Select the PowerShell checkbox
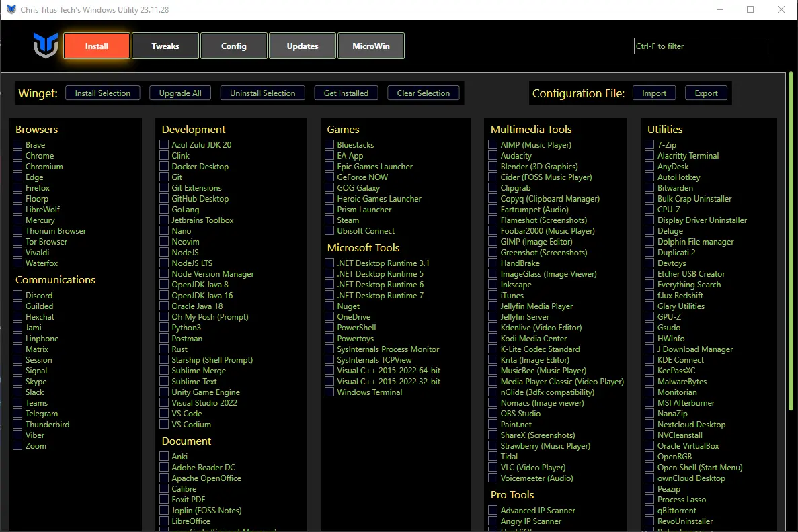This screenshot has width=798, height=532. click(x=329, y=328)
